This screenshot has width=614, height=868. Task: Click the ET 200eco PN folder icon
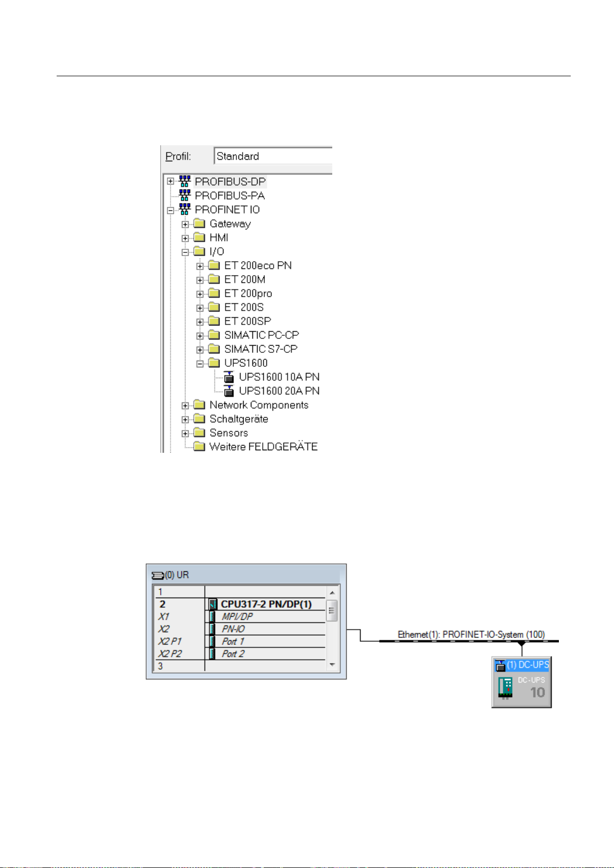[x=214, y=265]
